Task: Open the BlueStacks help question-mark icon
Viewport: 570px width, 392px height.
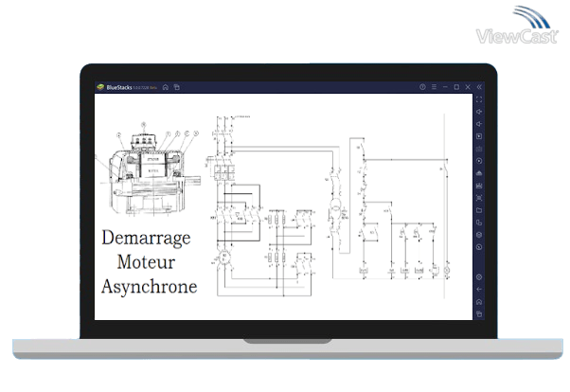Action: pos(422,87)
